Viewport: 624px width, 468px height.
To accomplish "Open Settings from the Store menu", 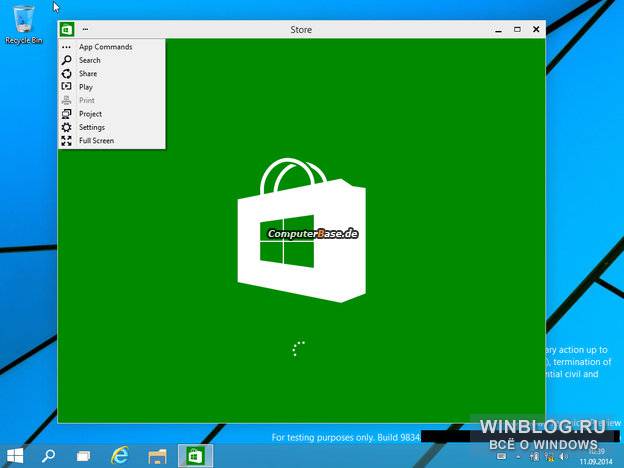I will coord(112,127).
